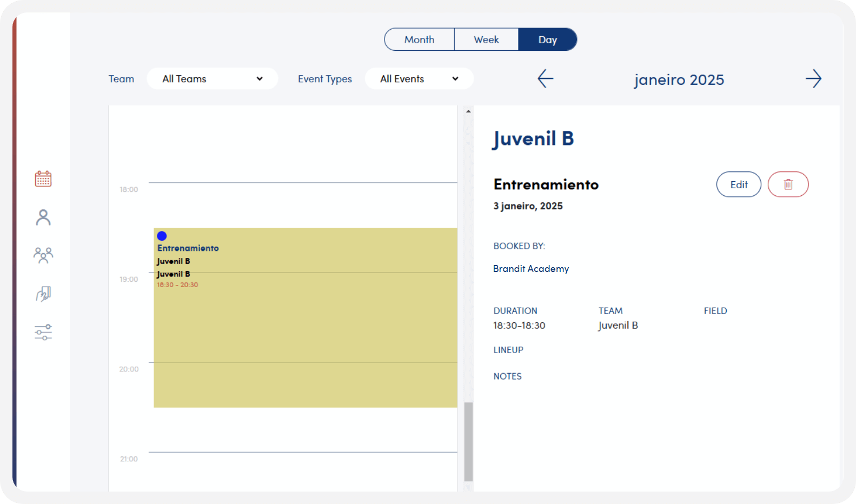Screen dimensions: 856x504
Task: Switch to Month view
Action: click(x=419, y=39)
